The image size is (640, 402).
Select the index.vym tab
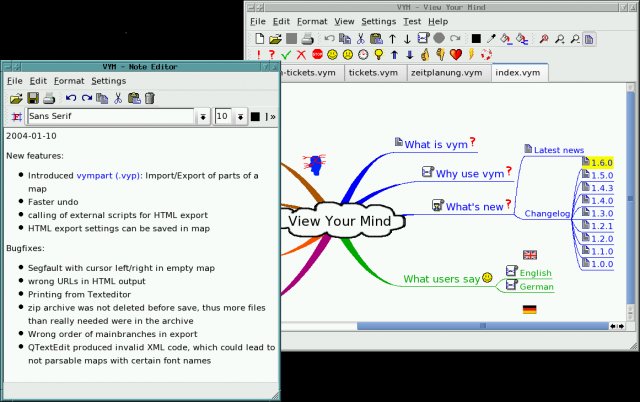(x=518, y=73)
